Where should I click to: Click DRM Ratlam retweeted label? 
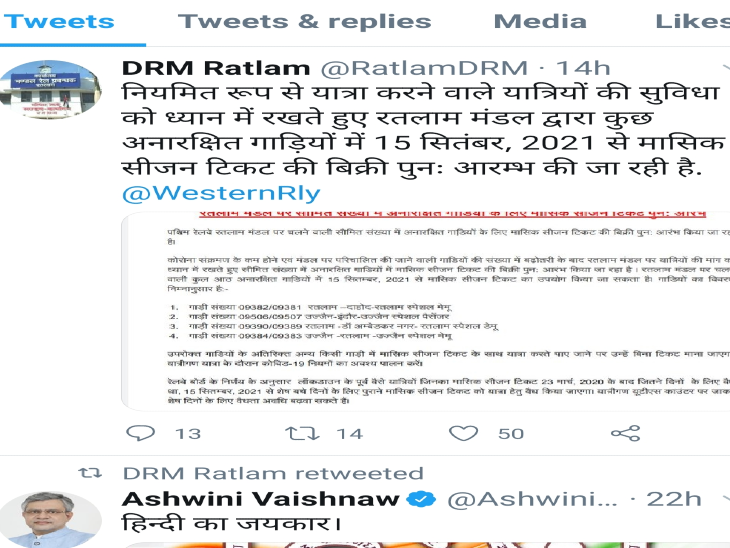pos(273,474)
